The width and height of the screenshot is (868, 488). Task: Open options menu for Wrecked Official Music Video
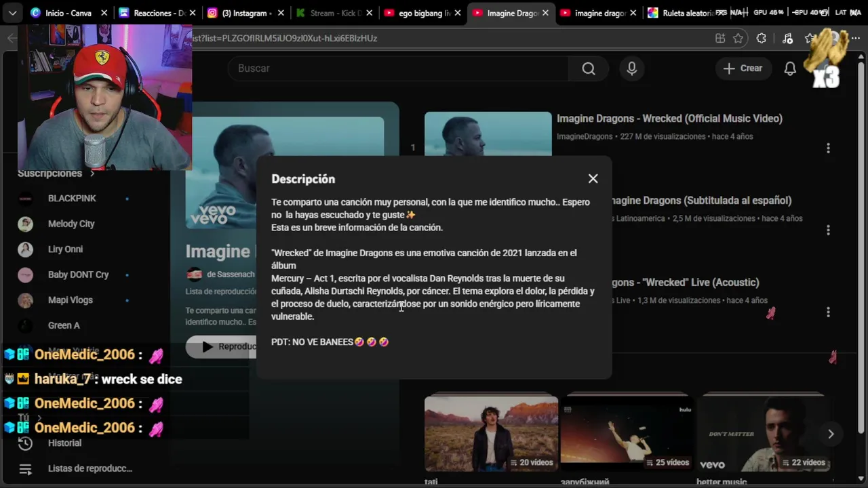[x=828, y=148]
